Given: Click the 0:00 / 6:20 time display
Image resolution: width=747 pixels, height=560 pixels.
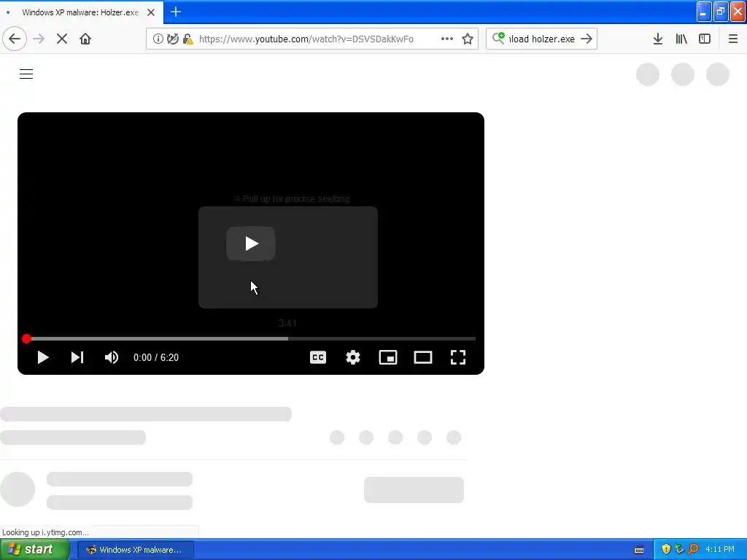Looking at the screenshot, I should point(156,357).
